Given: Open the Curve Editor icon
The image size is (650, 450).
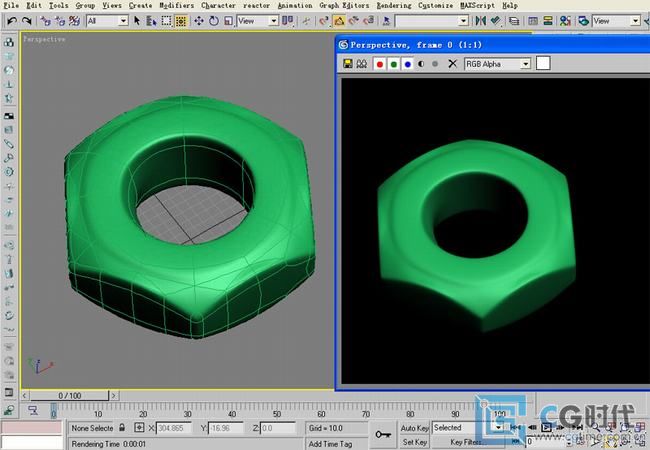Looking at the screenshot, I should click(x=533, y=21).
